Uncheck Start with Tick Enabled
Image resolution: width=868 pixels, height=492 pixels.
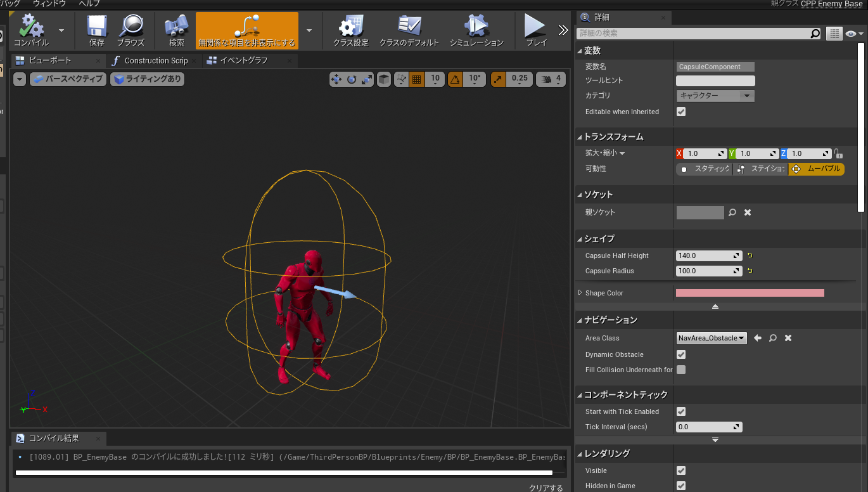tap(681, 411)
